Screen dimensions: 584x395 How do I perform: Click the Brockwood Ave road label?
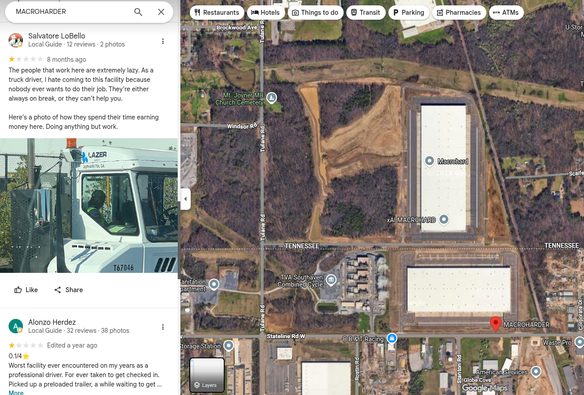pos(237,28)
